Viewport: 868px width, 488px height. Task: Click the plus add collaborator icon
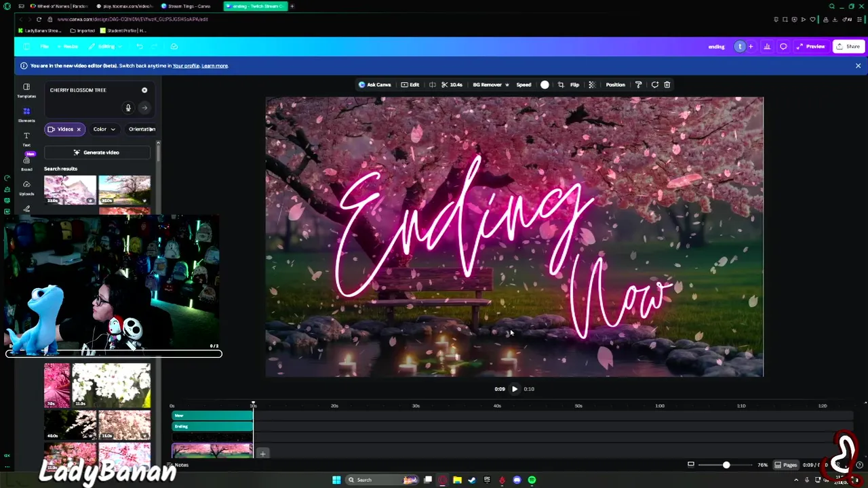[x=751, y=47]
